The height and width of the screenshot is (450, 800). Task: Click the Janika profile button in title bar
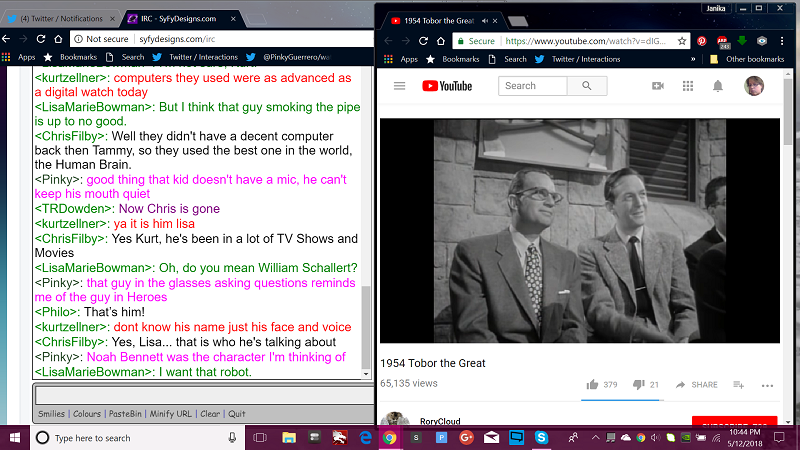[x=716, y=8]
